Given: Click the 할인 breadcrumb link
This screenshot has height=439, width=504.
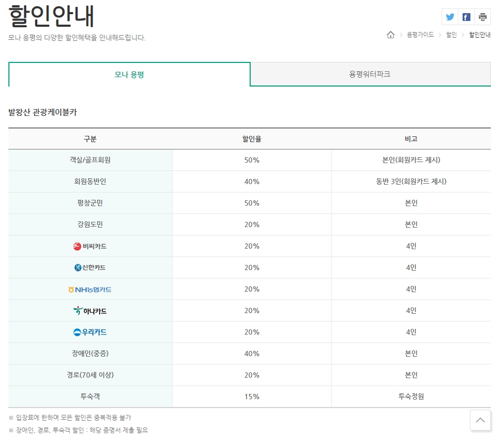Looking at the screenshot, I should (452, 35).
